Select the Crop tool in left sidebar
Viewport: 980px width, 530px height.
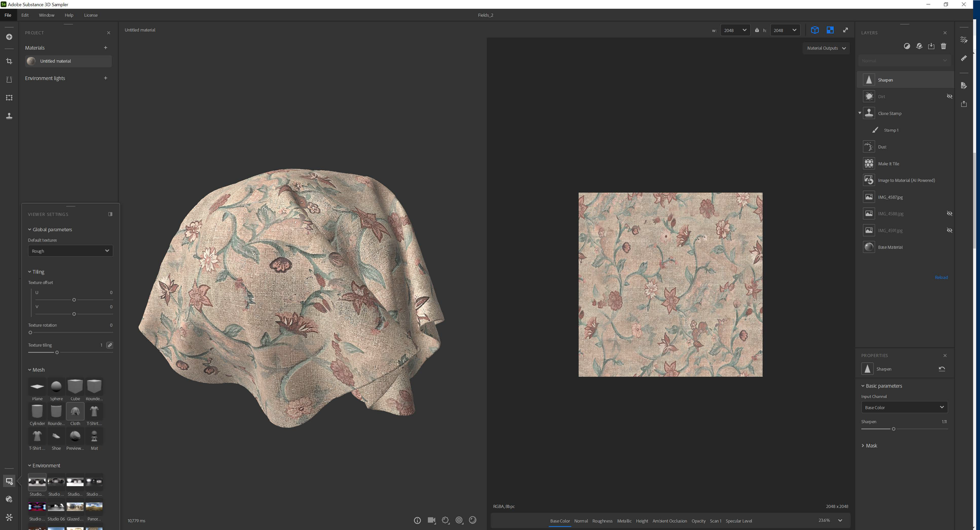[9, 61]
